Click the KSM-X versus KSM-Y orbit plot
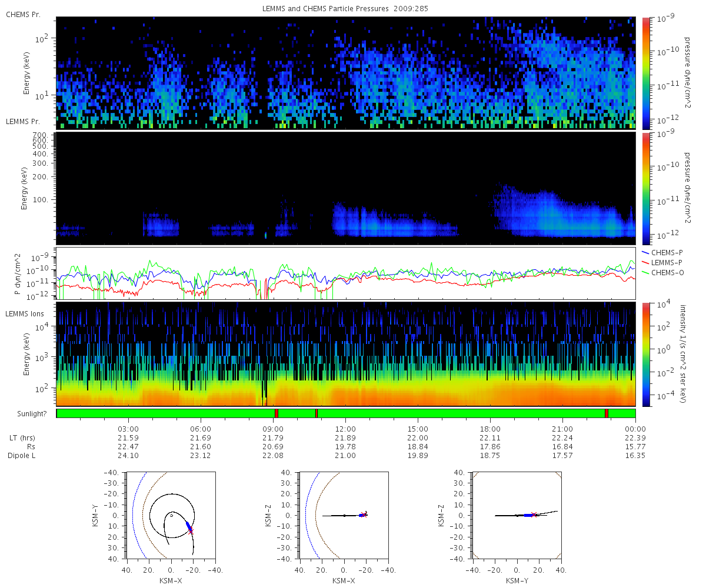This screenshot has height=588, width=706. coord(171,515)
